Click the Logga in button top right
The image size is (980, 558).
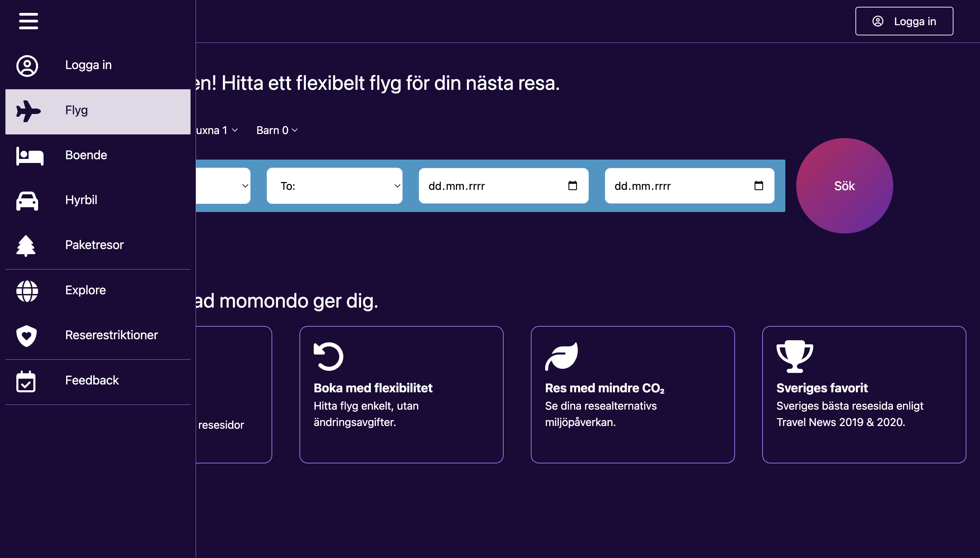904,21
